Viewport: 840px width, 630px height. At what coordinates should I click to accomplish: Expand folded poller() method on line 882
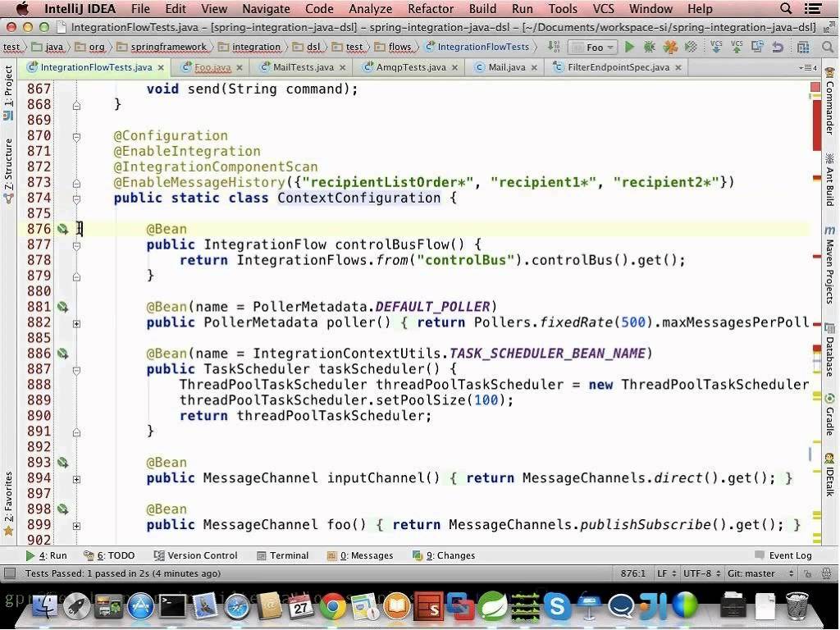point(76,323)
